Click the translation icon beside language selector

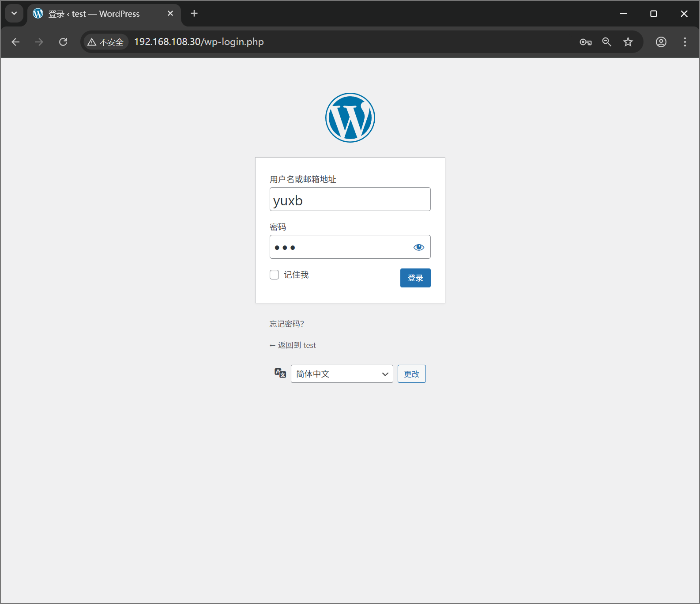click(x=280, y=373)
